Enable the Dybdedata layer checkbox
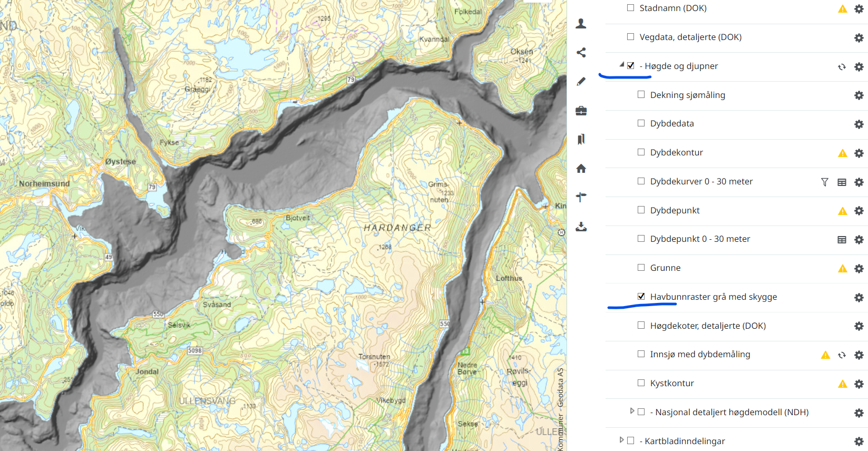This screenshot has height=451, width=868. pyautogui.click(x=641, y=123)
